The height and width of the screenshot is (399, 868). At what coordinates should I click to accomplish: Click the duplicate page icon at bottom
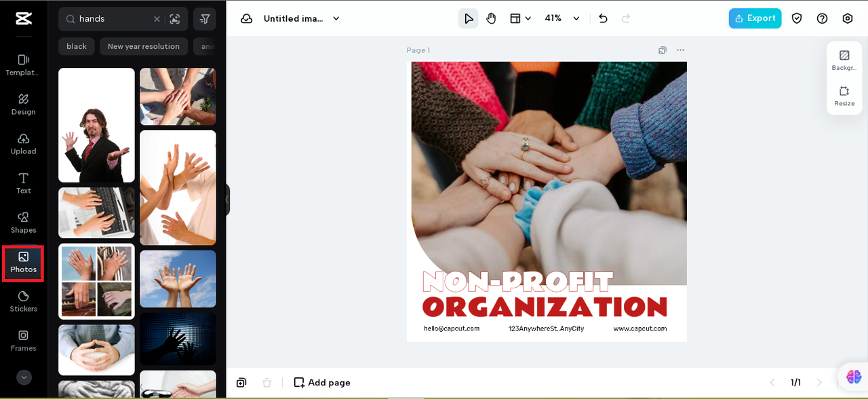[241, 383]
